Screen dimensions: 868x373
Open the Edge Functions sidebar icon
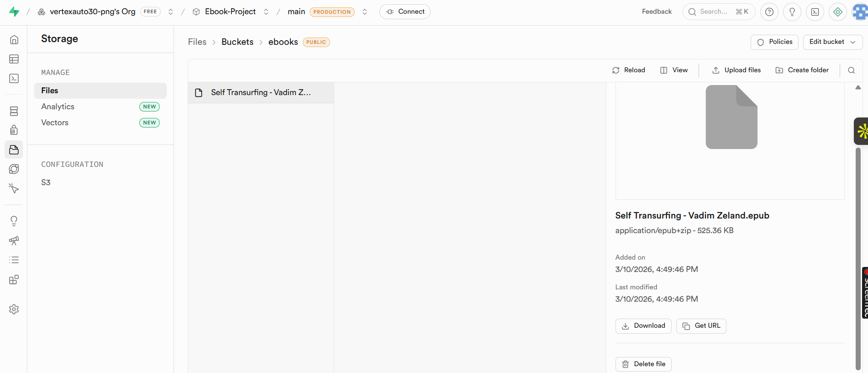point(14,188)
